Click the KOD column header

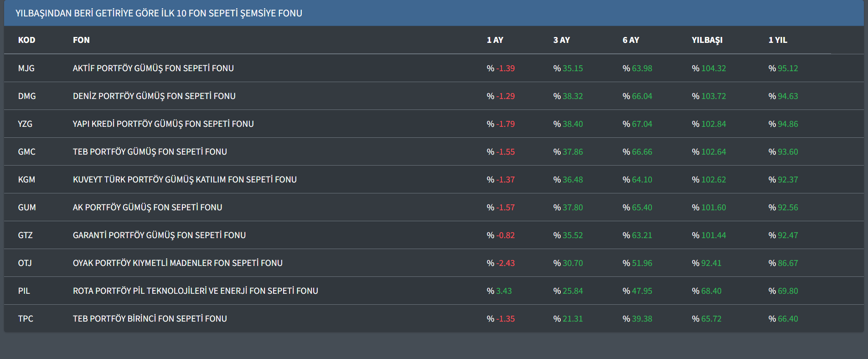[26, 40]
